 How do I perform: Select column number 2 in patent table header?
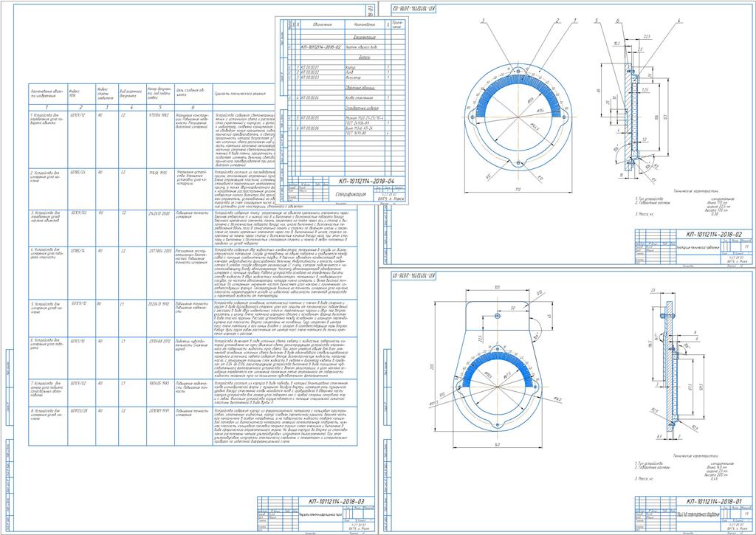(81, 107)
